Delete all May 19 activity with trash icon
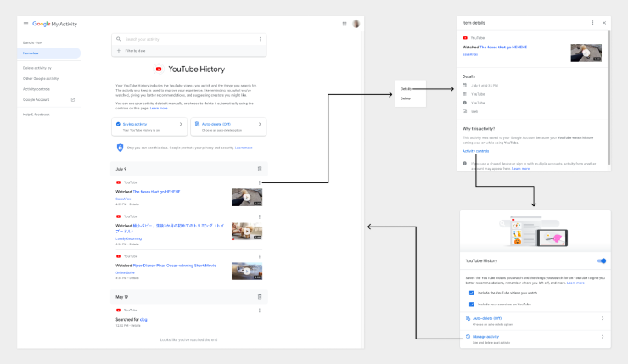 (x=260, y=297)
